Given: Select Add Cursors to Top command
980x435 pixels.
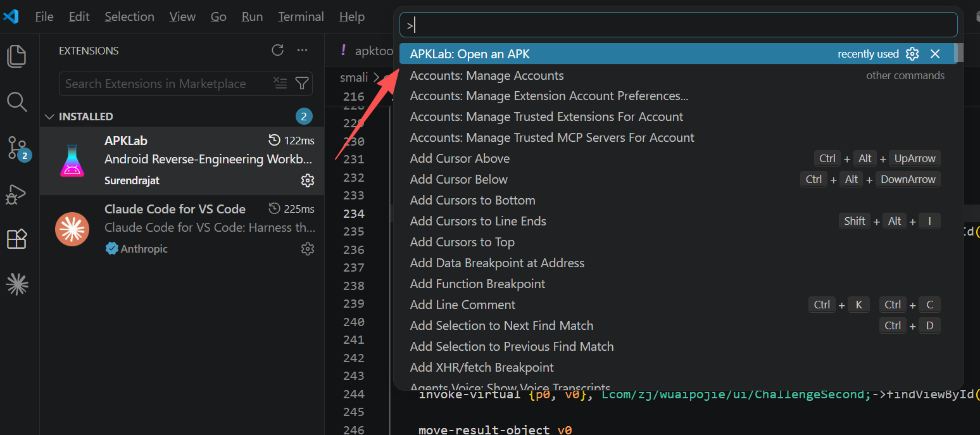Looking at the screenshot, I should tap(676, 243).
